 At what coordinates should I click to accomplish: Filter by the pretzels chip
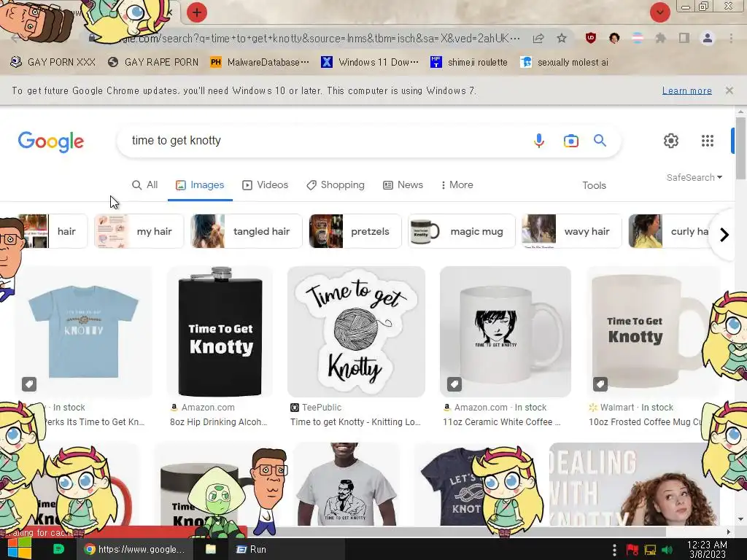[355, 231]
